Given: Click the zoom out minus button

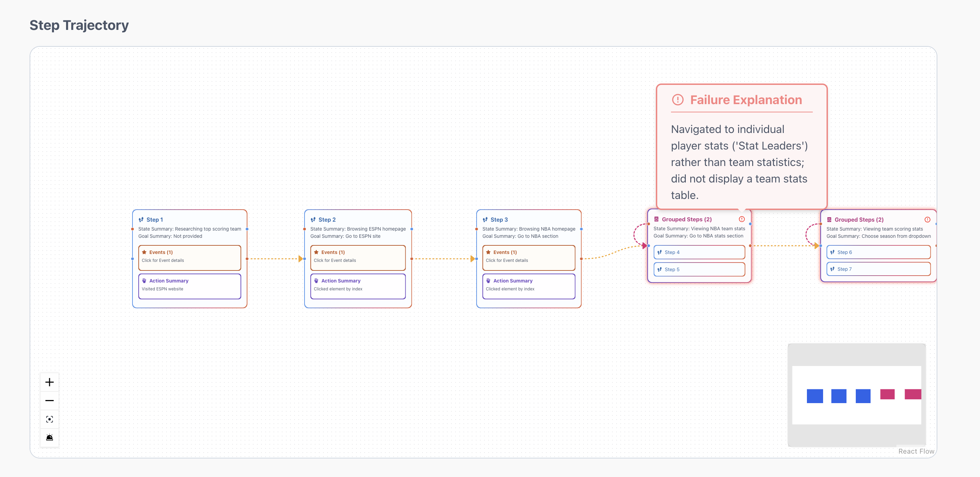Looking at the screenshot, I should [50, 401].
